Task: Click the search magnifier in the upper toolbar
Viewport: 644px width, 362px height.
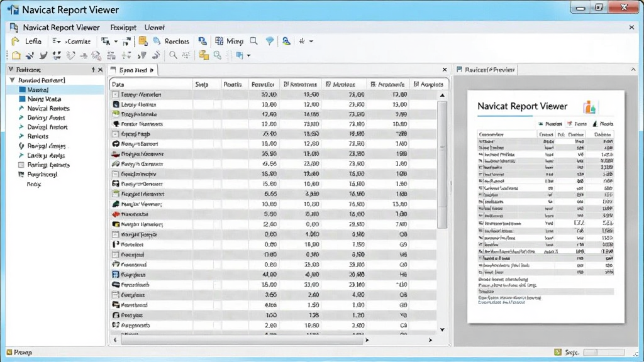Action: [254, 41]
